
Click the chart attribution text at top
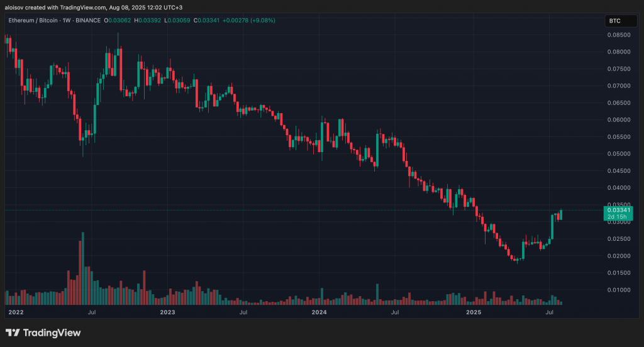click(94, 8)
